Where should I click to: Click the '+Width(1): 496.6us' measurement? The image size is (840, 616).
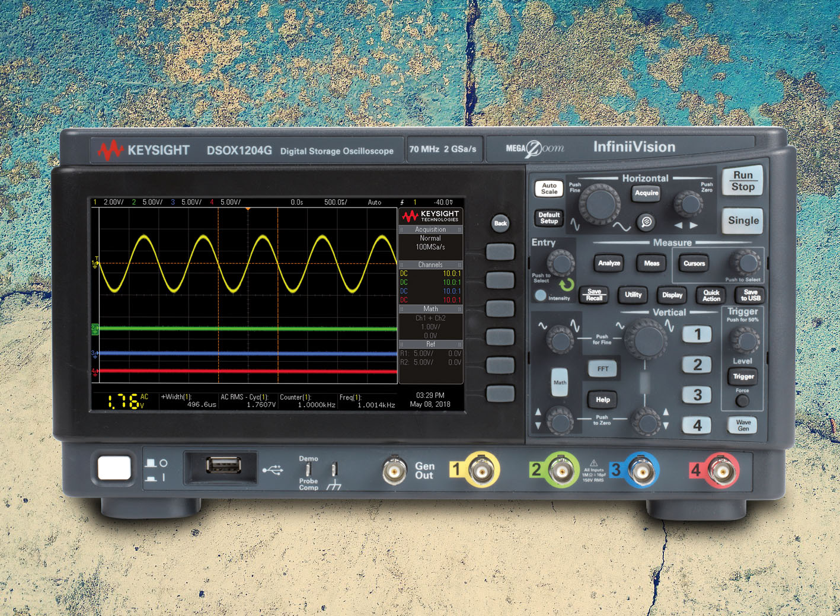pyautogui.click(x=189, y=401)
